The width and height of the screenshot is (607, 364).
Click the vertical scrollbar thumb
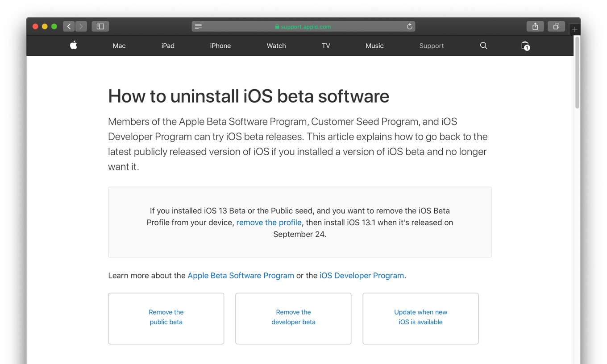pos(577,72)
